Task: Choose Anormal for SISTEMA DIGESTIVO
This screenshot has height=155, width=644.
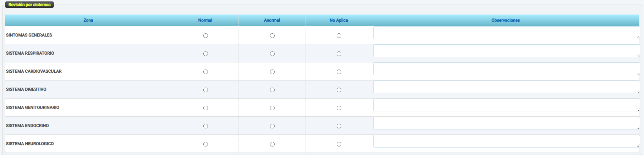Action: pyautogui.click(x=272, y=90)
